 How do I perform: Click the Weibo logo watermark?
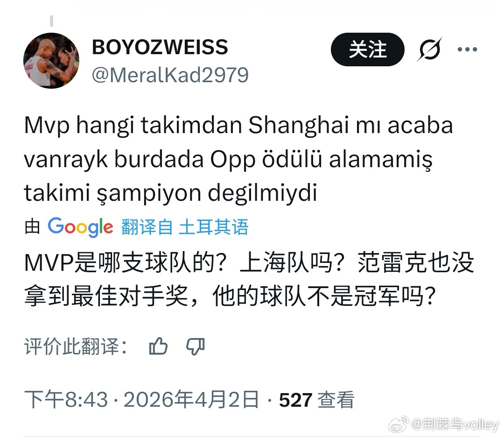point(399,424)
